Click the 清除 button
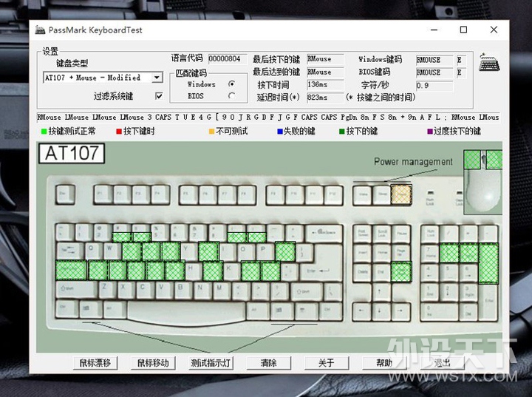Viewport: 532px width, 397px height. point(269,363)
